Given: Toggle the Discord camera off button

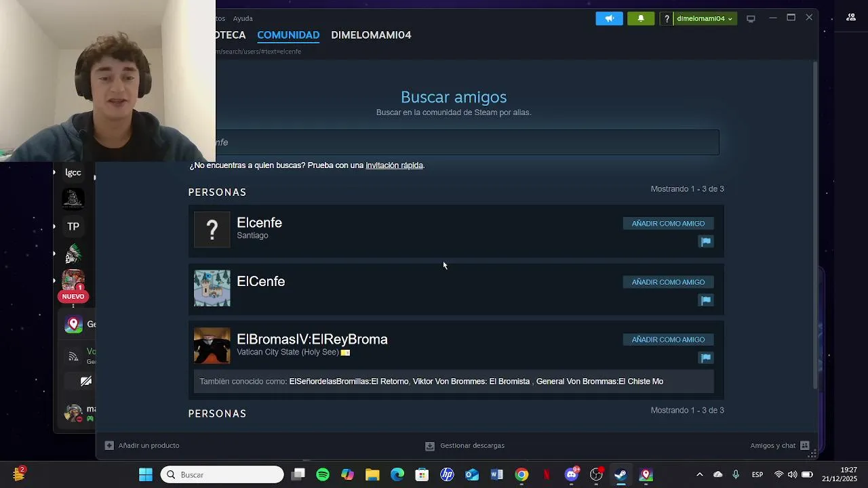Looking at the screenshot, I should [x=86, y=381].
